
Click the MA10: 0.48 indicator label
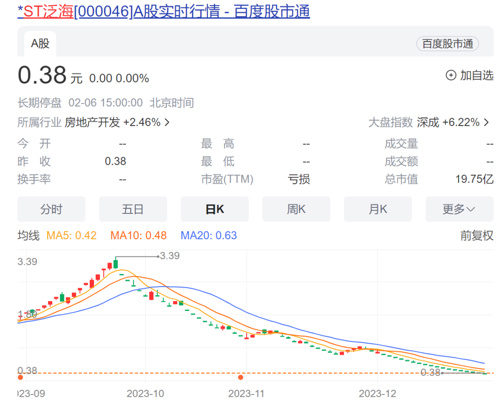(x=138, y=236)
